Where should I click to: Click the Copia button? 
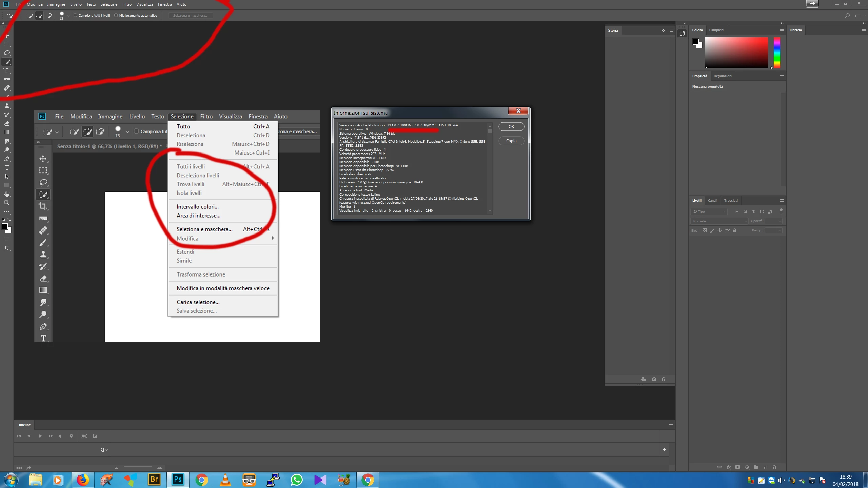511,141
